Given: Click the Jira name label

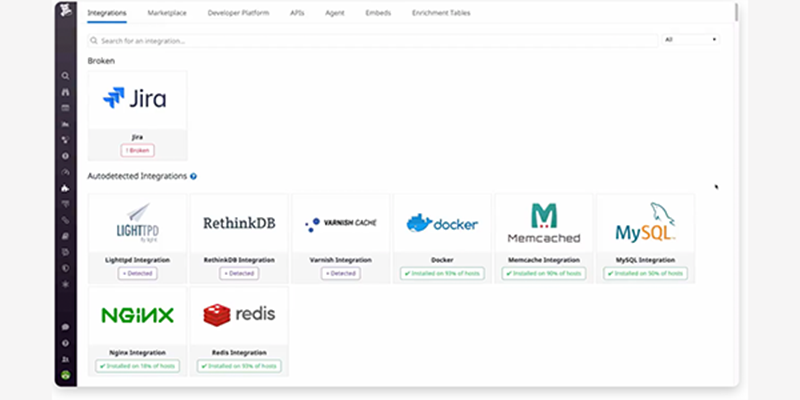Looking at the screenshot, I should click(x=137, y=137).
